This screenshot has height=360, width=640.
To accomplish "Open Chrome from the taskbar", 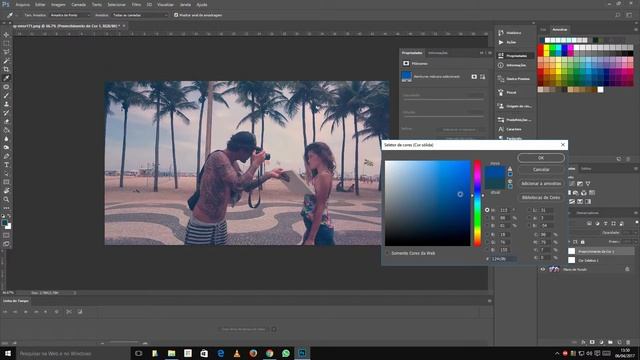I will tap(269, 353).
